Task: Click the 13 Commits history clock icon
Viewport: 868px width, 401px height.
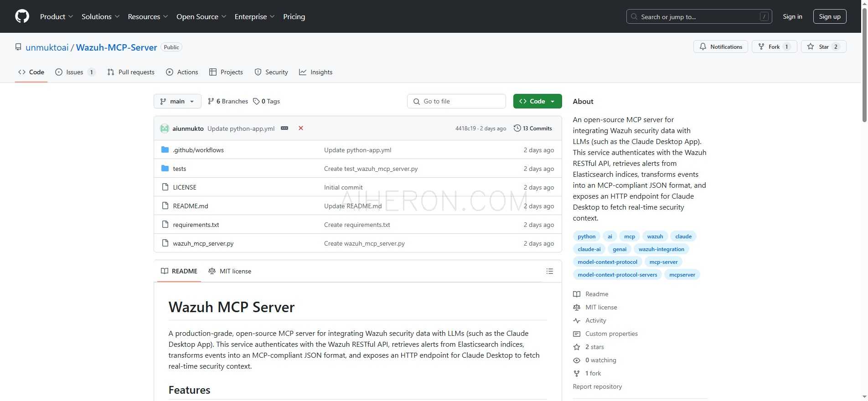Action: [517, 128]
